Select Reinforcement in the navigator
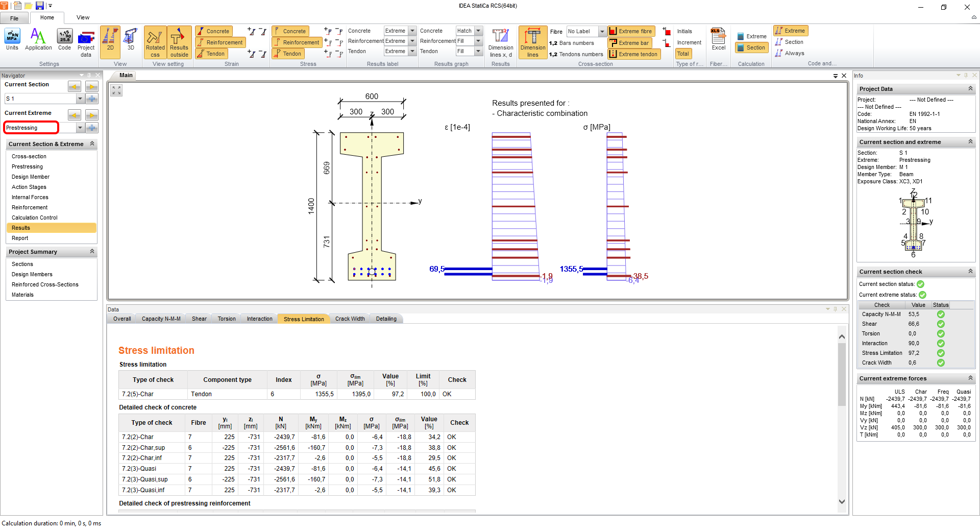Viewport: 980px width, 531px height. tap(30, 207)
